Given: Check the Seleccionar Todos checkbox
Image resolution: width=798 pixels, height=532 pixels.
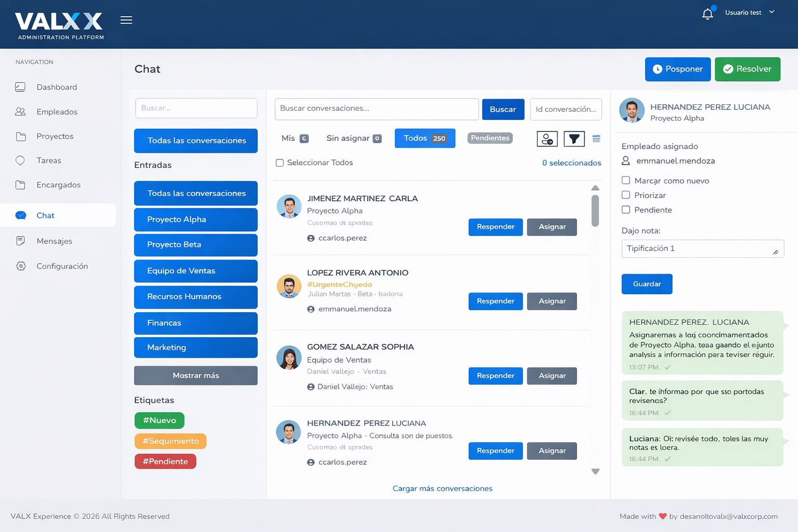Looking at the screenshot, I should coord(280,163).
